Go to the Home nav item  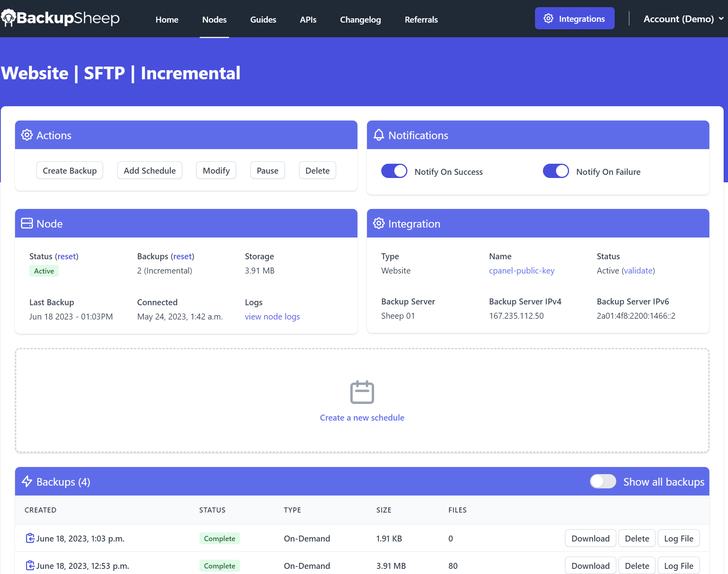tap(167, 19)
